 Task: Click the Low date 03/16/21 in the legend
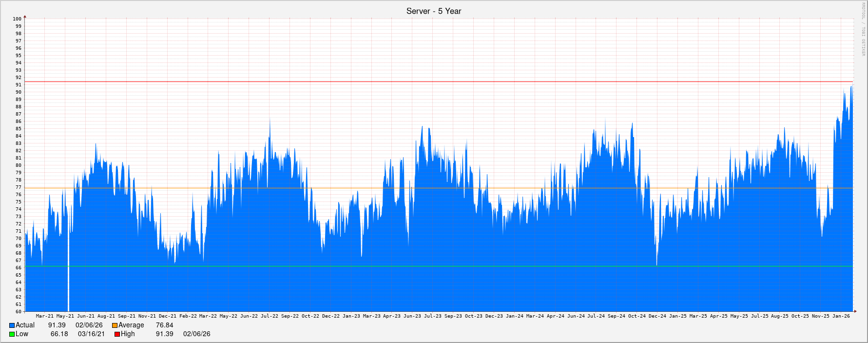[x=91, y=334]
